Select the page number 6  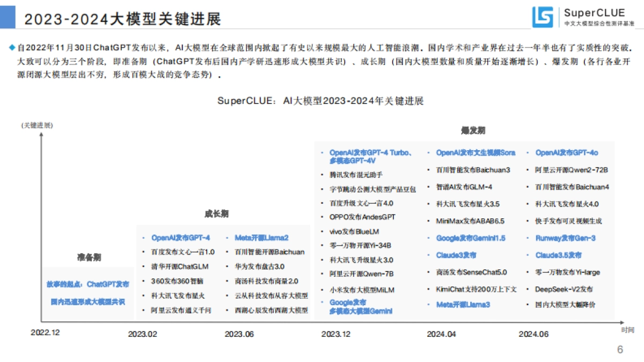[x=620, y=348]
